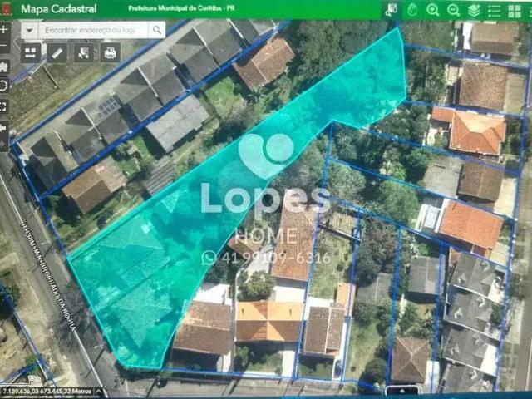Return to the home map extent
The width and height of the screenshot is (532, 399).
pos(4,66)
